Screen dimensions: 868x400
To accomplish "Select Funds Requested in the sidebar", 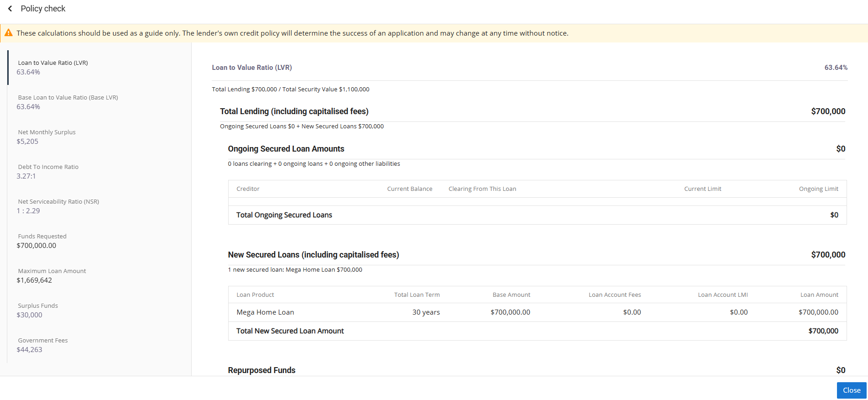I will [x=42, y=241].
